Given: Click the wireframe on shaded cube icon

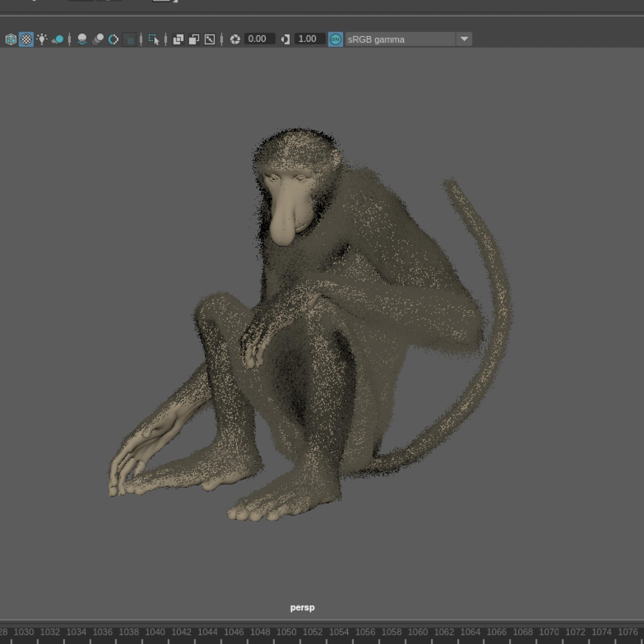Looking at the screenshot, I should [11, 39].
